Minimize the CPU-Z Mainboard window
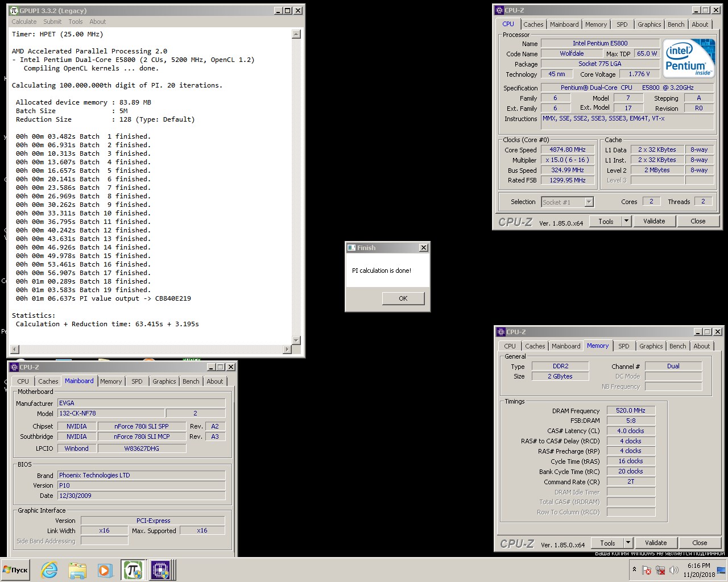This screenshot has height=582, width=728. tap(211, 367)
